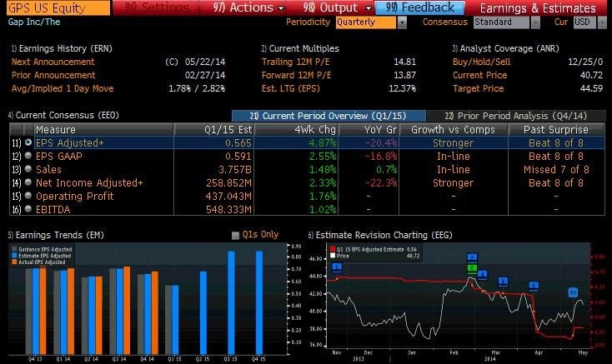This screenshot has height=364, width=612.
Task: Select the EPS Adjusted+ radio button
Action: (28, 142)
